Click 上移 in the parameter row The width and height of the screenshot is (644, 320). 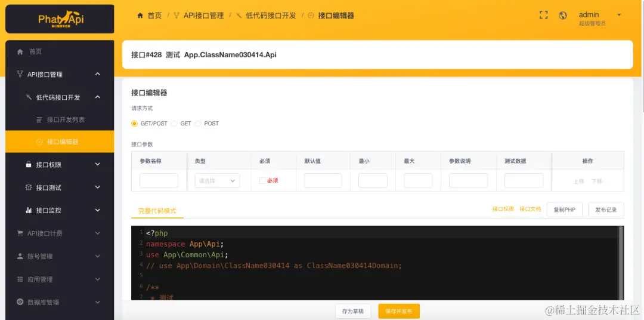pos(578,181)
